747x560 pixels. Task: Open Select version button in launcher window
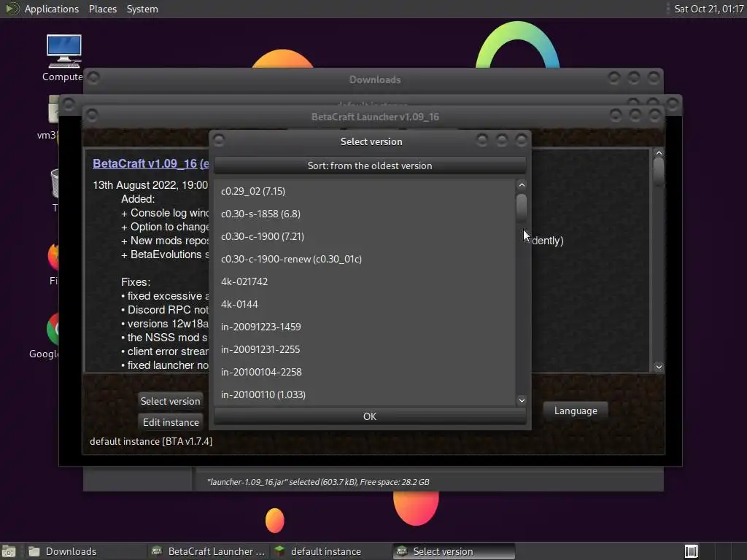click(170, 401)
